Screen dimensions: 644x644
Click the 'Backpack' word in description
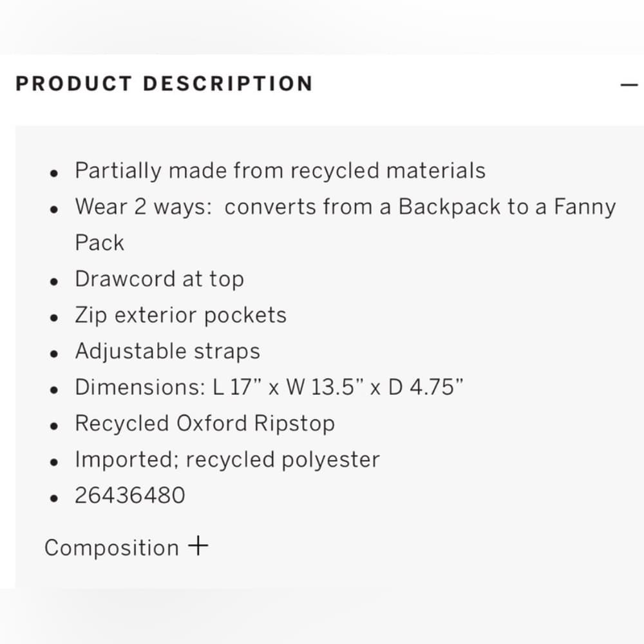pos(450,207)
